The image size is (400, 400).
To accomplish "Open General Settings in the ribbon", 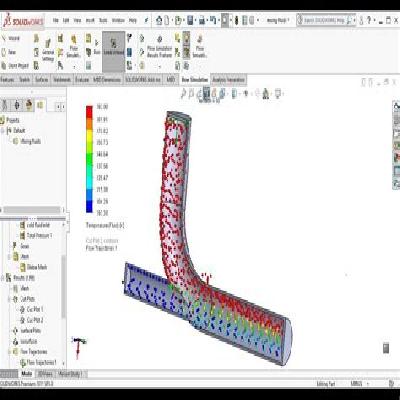I will [x=48, y=50].
